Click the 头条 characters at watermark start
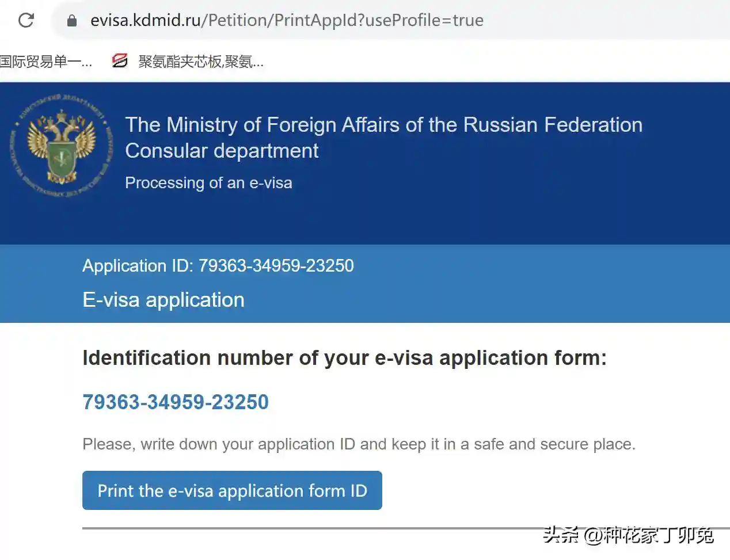The height and width of the screenshot is (560, 730). [x=561, y=535]
